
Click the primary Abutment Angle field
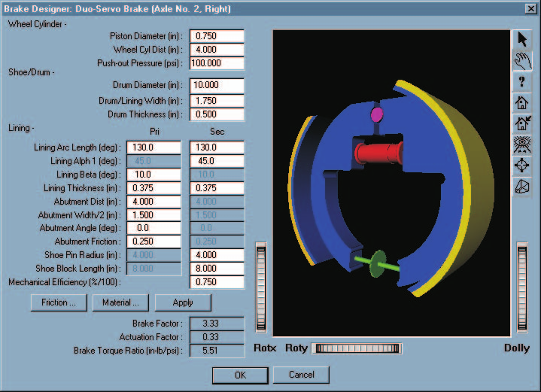pyautogui.click(x=154, y=228)
